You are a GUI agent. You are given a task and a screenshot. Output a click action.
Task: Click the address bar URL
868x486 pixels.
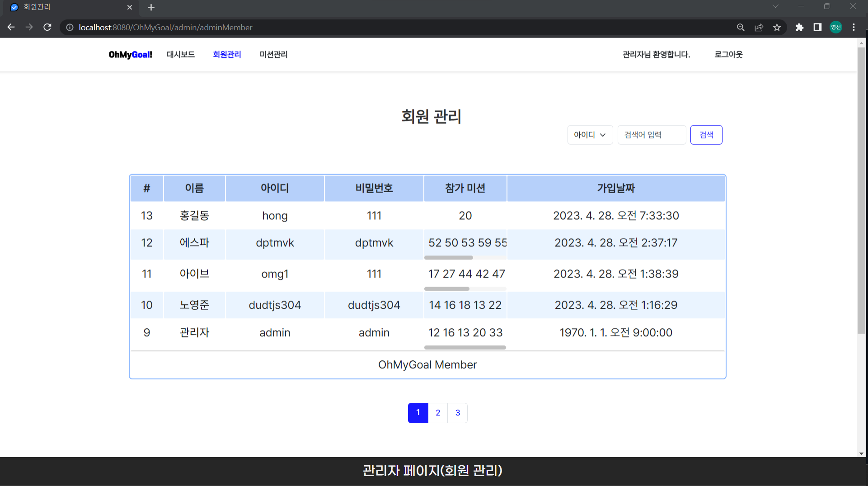tap(165, 28)
